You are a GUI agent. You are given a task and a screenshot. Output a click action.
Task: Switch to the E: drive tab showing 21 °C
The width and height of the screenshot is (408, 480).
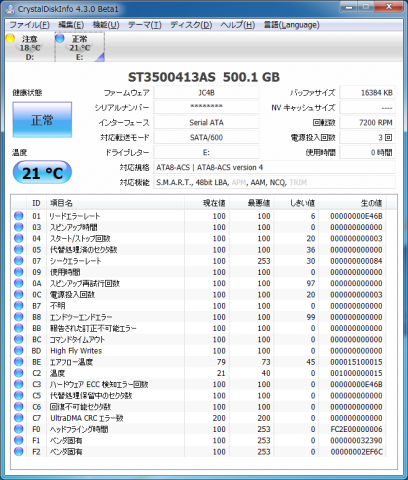[x=80, y=47]
